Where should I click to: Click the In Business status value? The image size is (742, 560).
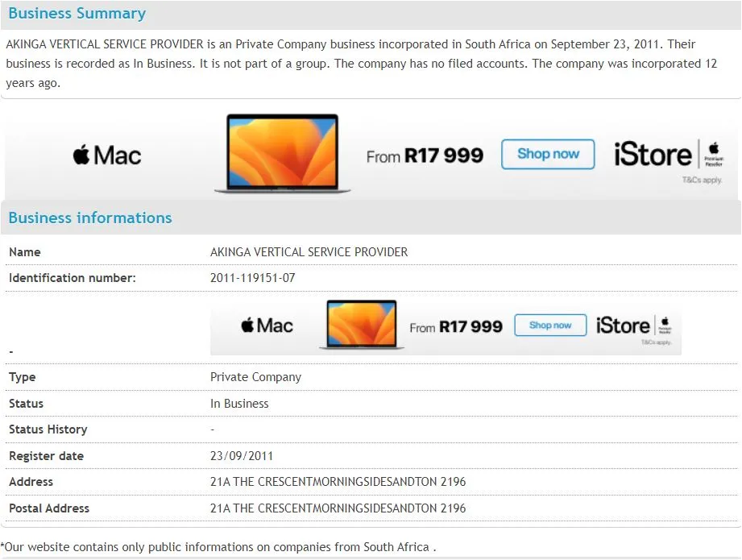point(239,404)
